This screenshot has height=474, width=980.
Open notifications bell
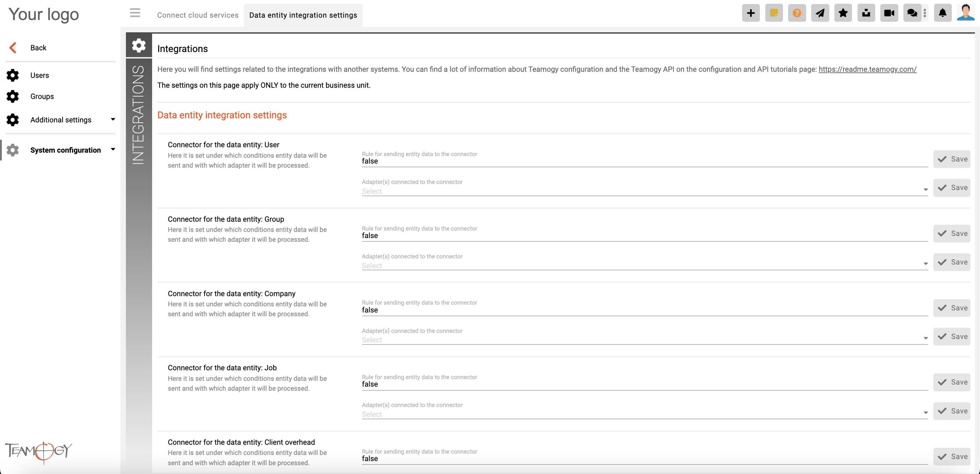pos(942,13)
